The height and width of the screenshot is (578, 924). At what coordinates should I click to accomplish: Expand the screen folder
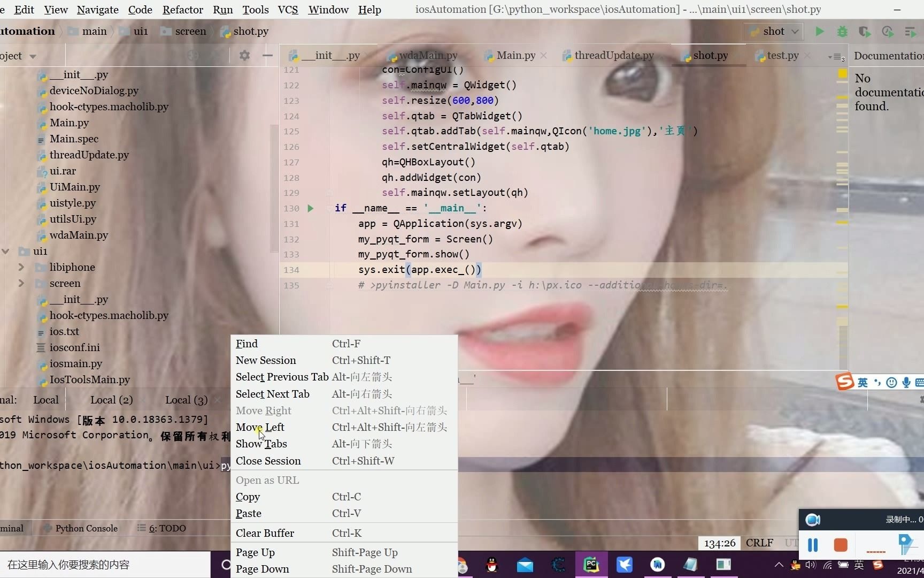(21, 283)
